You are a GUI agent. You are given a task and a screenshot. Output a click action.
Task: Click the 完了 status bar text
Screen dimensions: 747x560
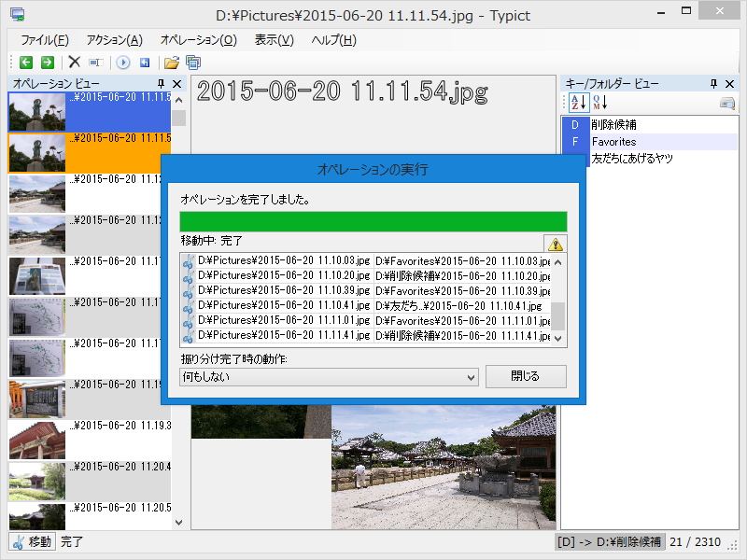coord(72,542)
